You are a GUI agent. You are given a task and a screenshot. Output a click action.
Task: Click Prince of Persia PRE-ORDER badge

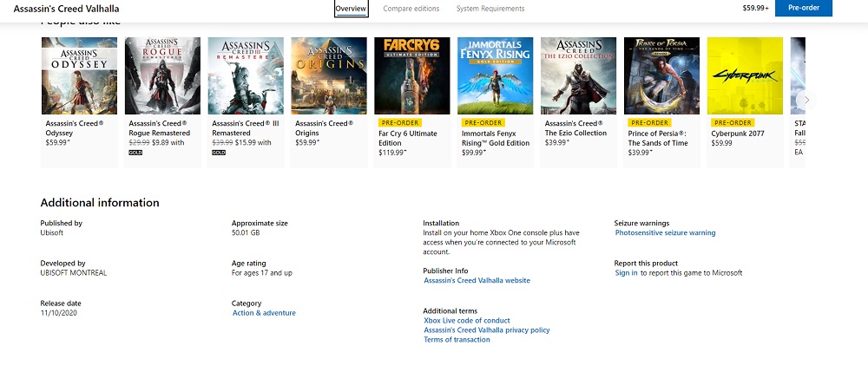[648, 123]
